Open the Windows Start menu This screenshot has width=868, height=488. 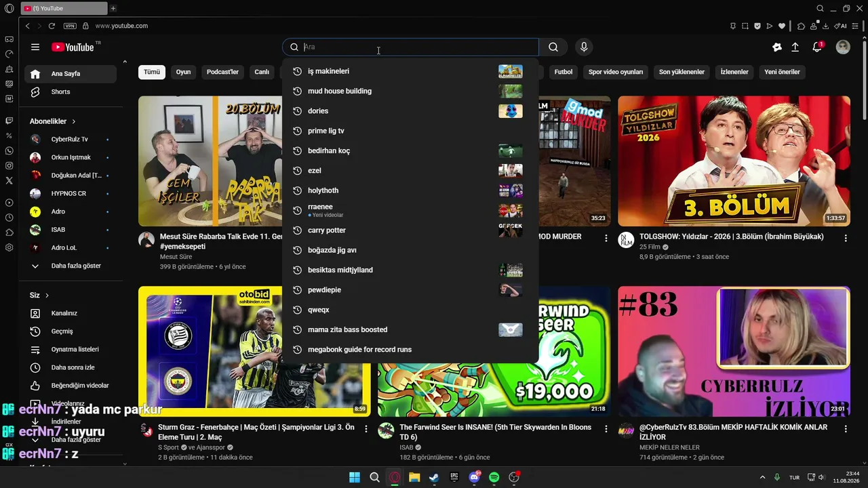point(355,477)
